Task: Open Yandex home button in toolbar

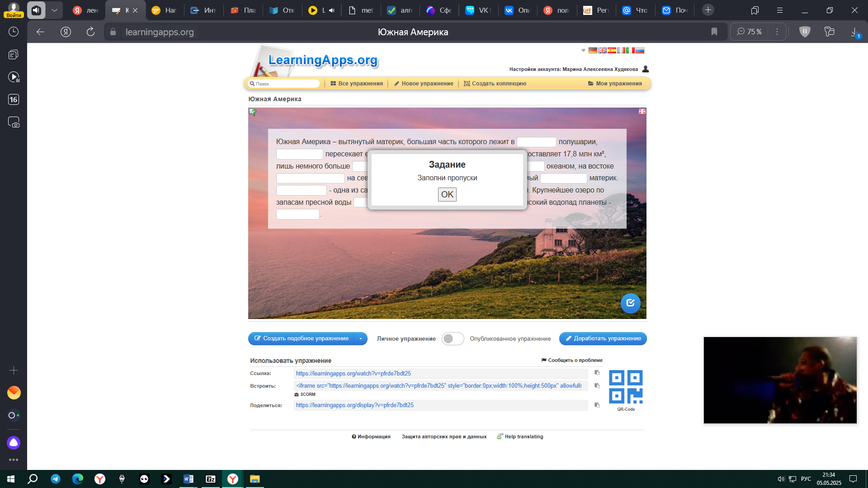Action: tap(66, 32)
